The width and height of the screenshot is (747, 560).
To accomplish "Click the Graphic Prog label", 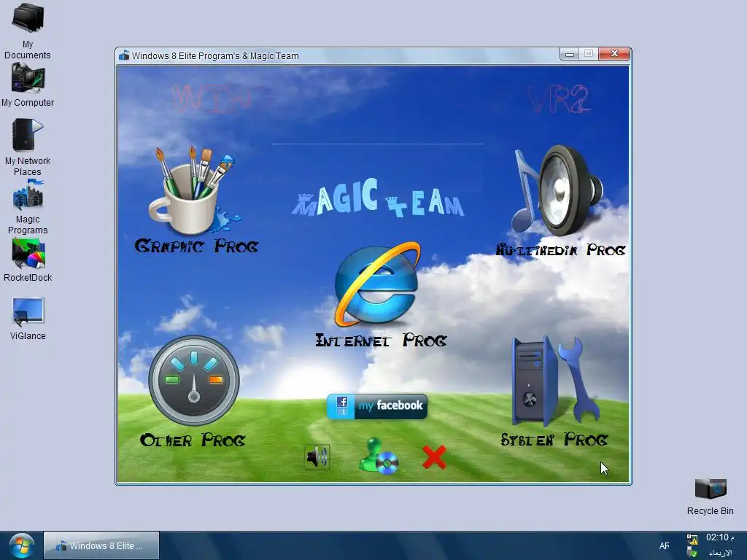I will tap(196, 246).
